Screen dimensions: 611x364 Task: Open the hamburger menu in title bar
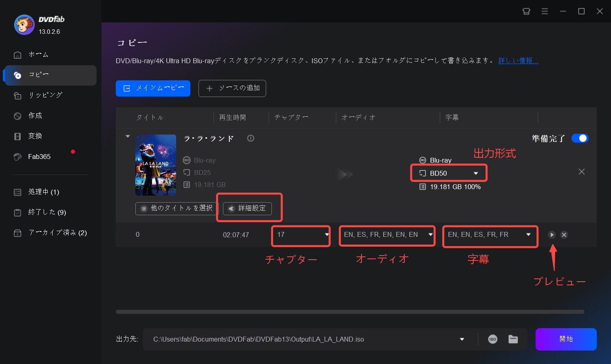(545, 11)
